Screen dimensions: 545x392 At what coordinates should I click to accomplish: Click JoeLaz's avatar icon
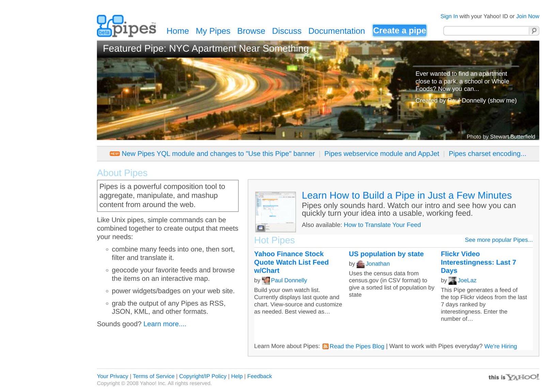click(x=452, y=281)
